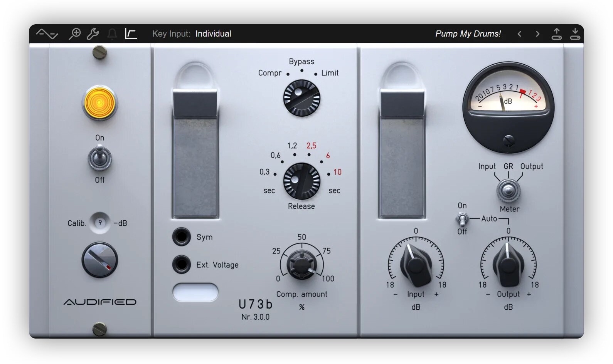Click the Calib. 9 dB value window
This screenshot has height=364, width=613.
(x=100, y=223)
